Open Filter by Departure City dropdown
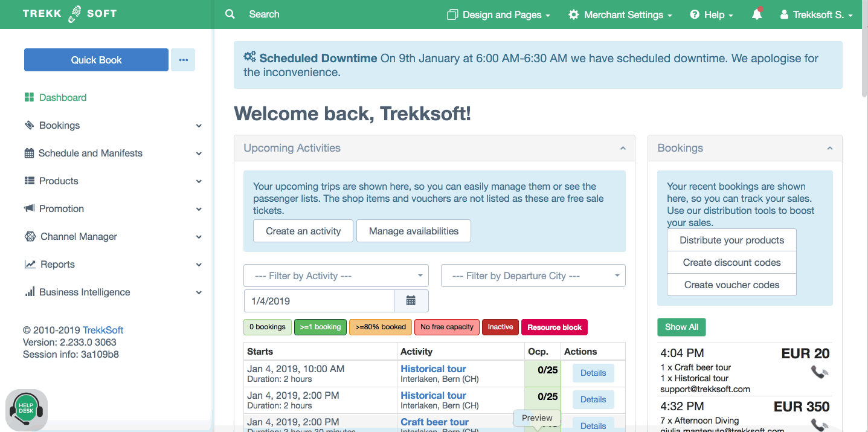Screen dimensions: 868x432 533,276
